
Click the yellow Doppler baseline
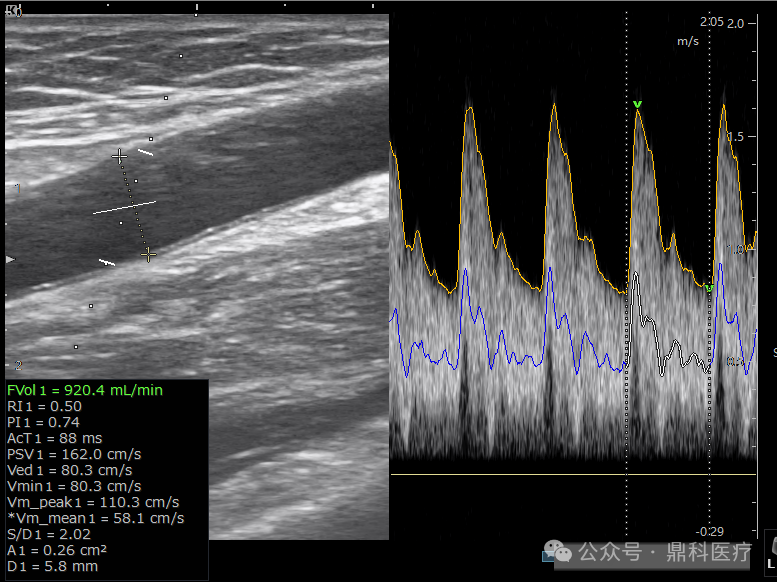coord(573,474)
